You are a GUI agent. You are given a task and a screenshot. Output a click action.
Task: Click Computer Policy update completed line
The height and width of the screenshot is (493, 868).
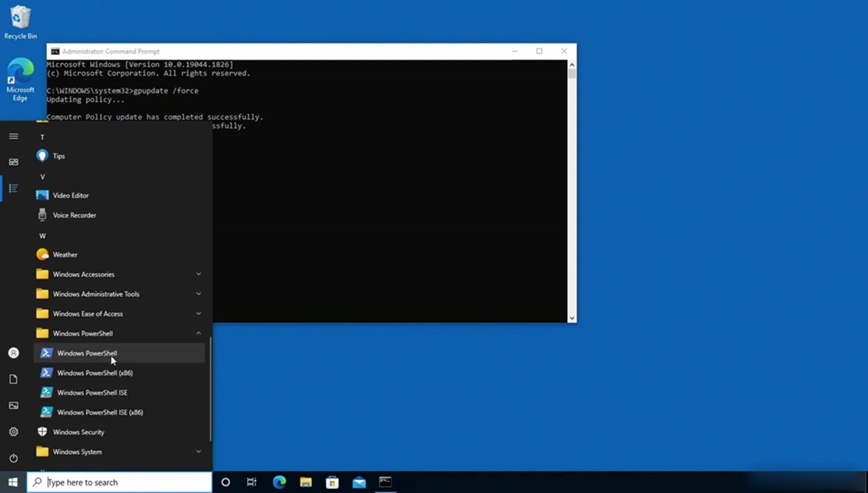click(155, 117)
